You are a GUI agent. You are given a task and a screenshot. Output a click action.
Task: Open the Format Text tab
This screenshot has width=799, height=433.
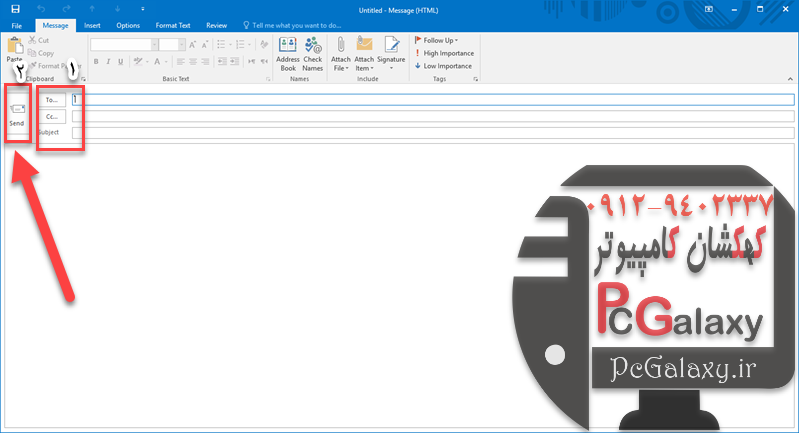click(175, 25)
